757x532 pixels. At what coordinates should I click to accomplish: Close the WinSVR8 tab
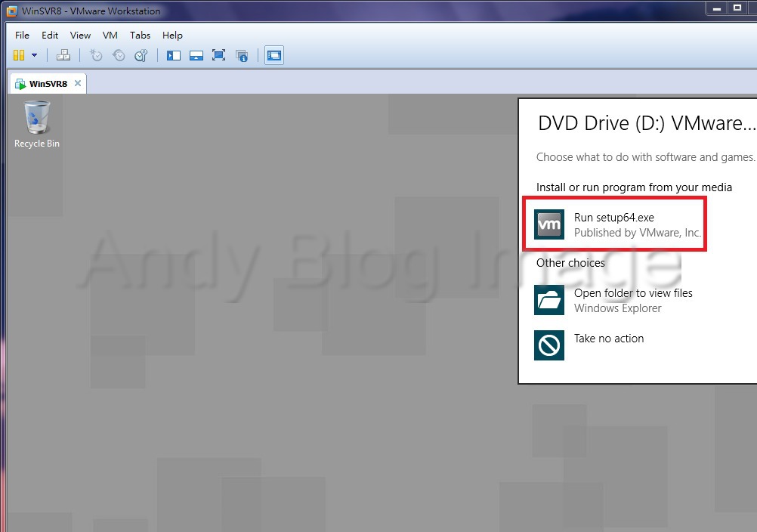coord(77,83)
